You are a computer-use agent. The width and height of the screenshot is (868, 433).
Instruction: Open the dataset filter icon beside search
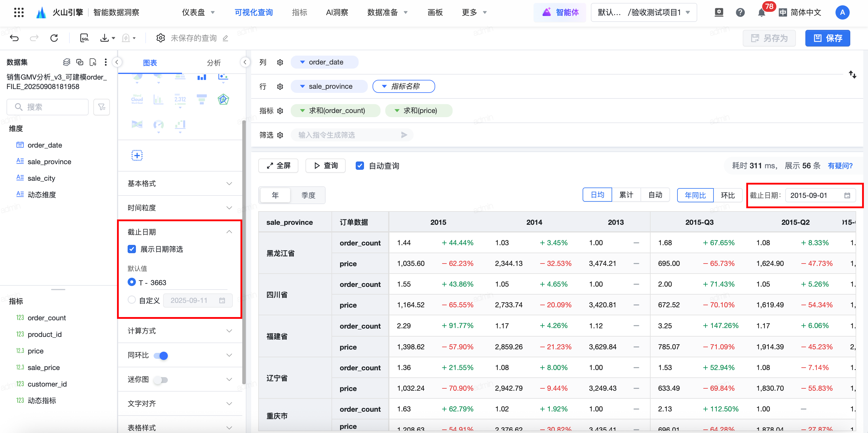tap(101, 107)
